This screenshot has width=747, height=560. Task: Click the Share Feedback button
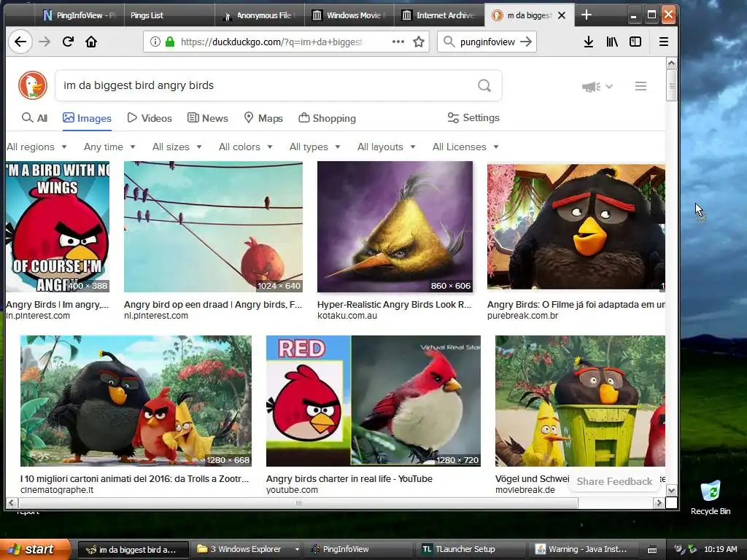pos(614,481)
